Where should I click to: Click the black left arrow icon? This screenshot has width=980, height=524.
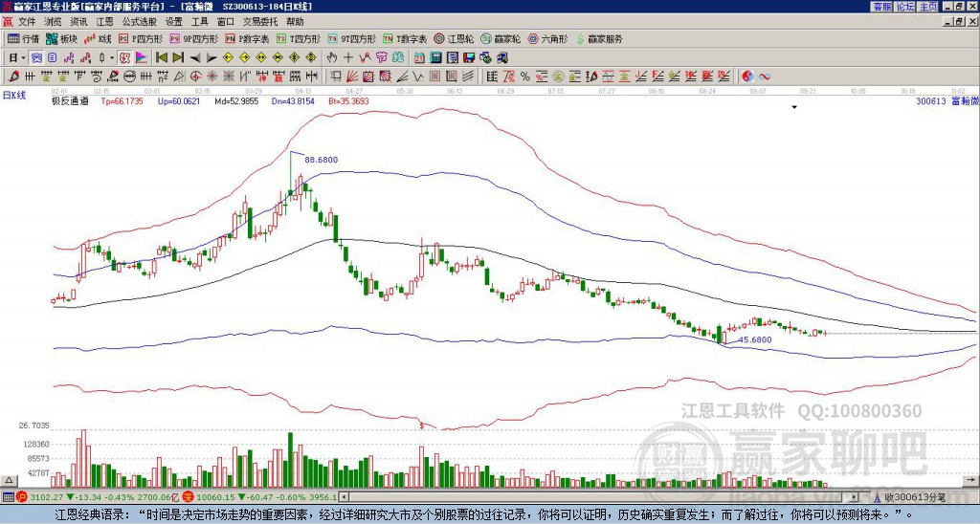[x=195, y=58]
